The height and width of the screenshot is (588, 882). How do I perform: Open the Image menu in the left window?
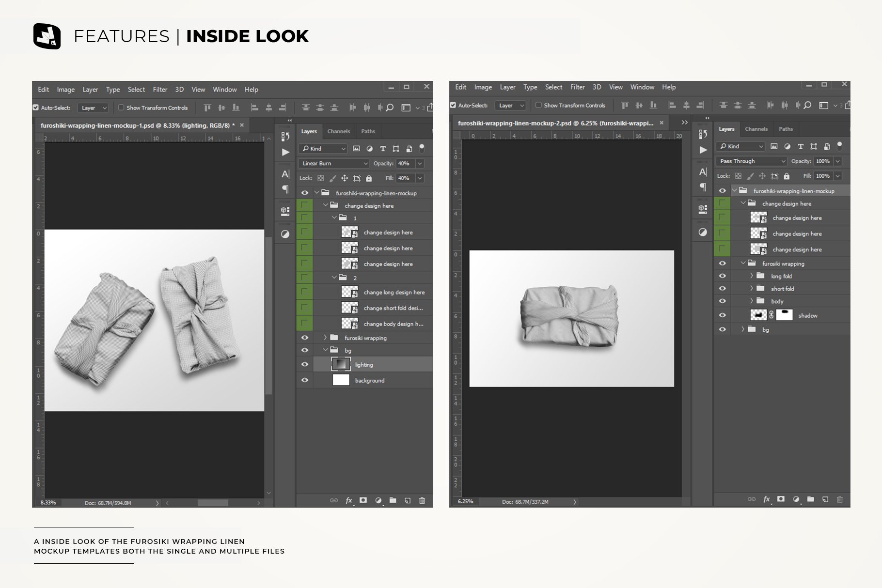[65, 90]
